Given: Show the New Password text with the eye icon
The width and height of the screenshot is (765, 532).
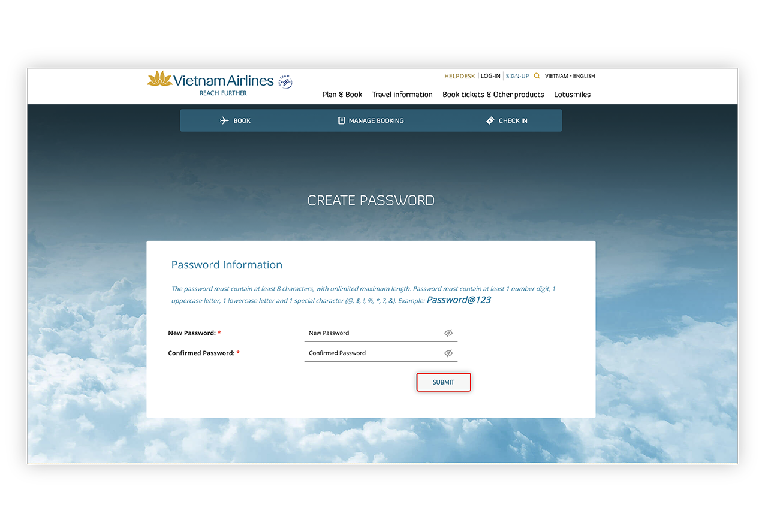Looking at the screenshot, I should click(448, 332).
